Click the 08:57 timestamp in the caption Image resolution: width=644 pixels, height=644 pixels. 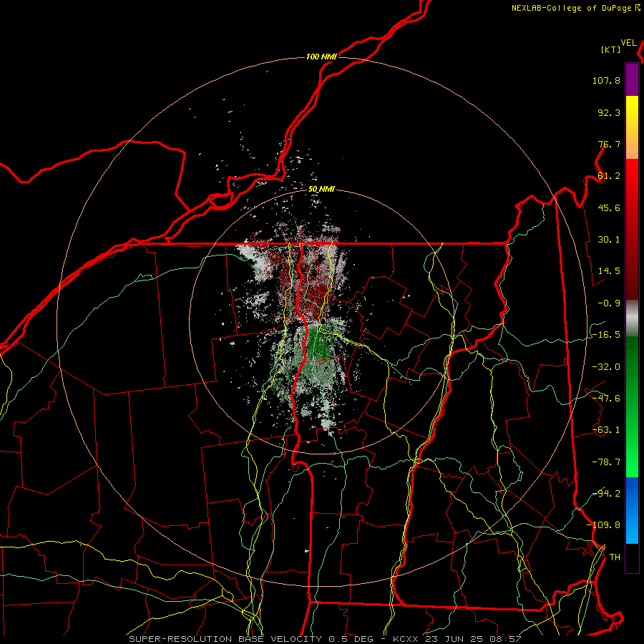pos(505,639)
